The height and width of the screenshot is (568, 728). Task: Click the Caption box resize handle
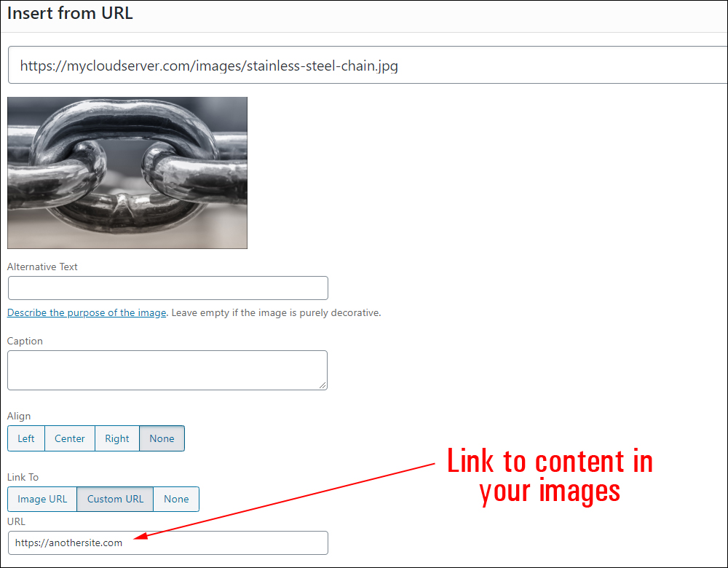point(323,385)
